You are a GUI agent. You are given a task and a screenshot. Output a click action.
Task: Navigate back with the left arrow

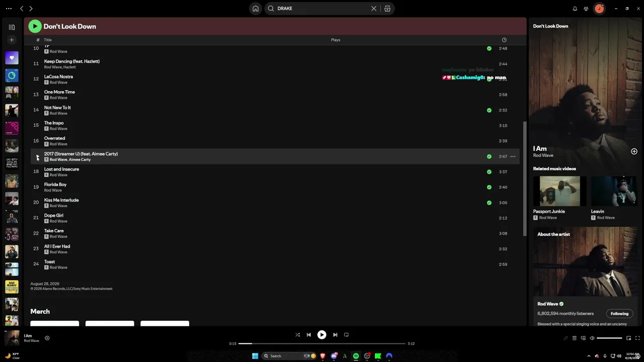pos(22,9)
